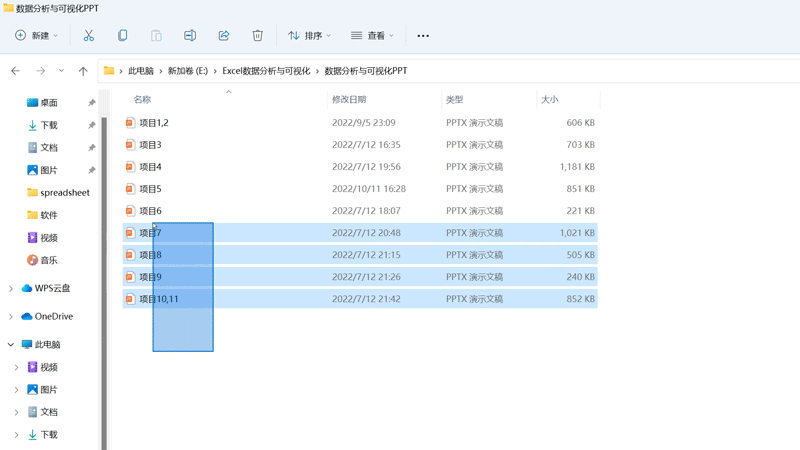Open the 查看 (View) menu
The image size is (800, 450).
pos(372,35)
